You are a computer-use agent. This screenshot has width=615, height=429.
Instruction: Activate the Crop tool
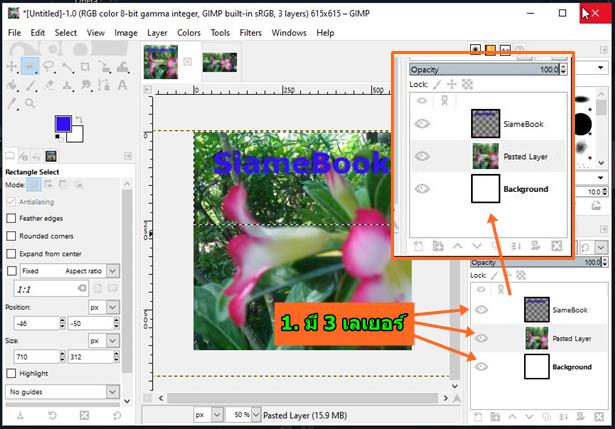(85, 67)
